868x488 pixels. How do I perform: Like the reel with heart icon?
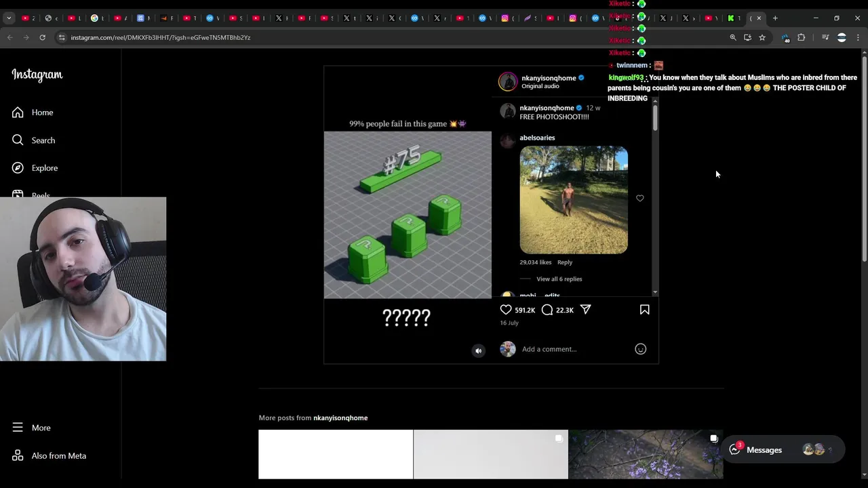(506, 310)
